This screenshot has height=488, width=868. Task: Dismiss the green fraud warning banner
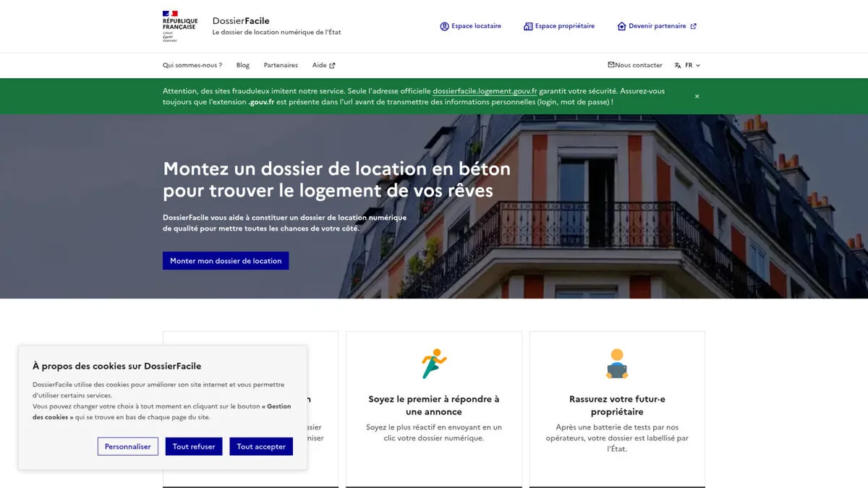click(697, 96)
